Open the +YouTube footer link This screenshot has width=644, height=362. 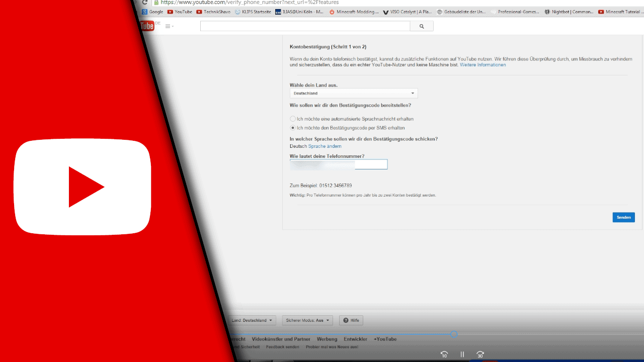[385, 339]
